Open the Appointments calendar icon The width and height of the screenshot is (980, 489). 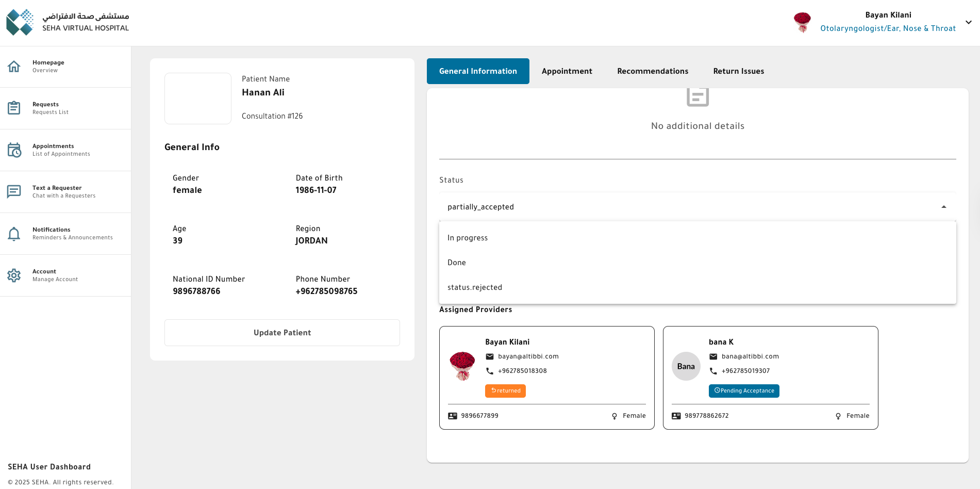click(x=14, y=150)
